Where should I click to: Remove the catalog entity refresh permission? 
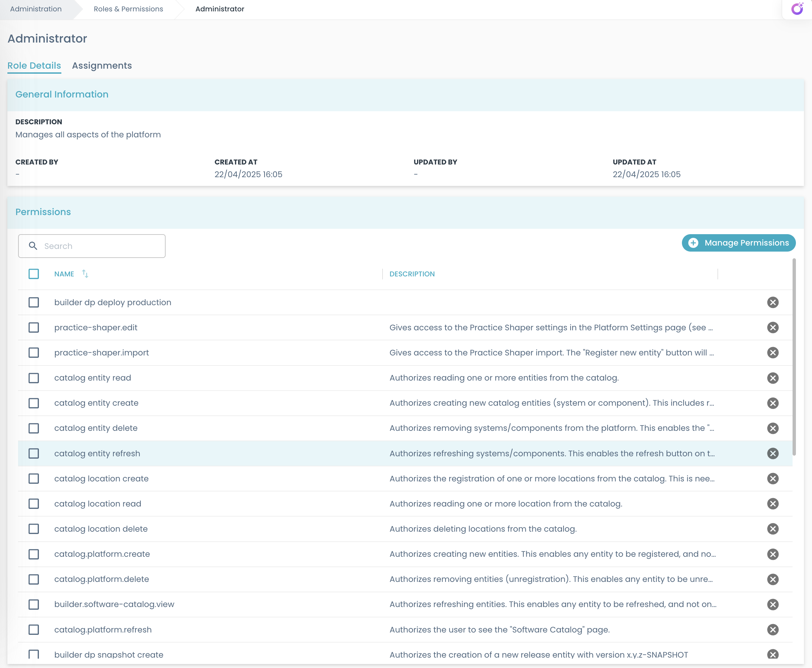772,453
